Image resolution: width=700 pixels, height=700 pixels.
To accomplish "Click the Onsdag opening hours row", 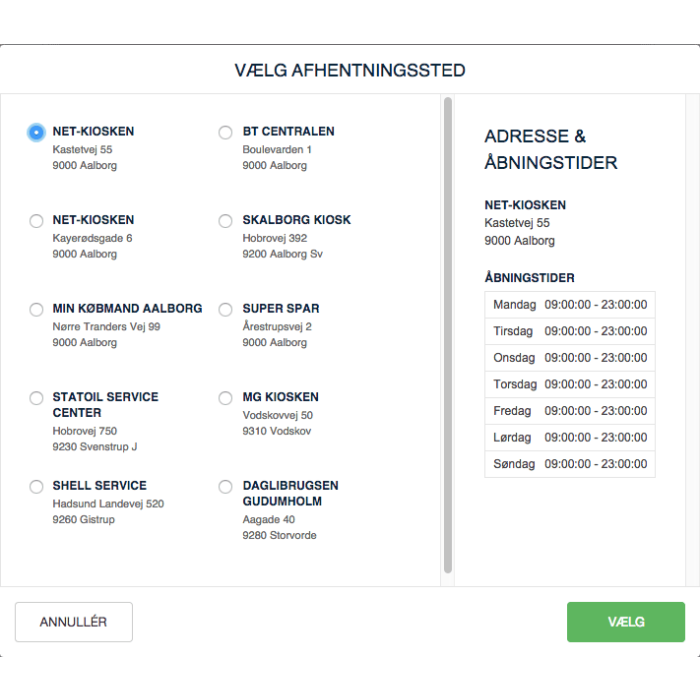I will point(570,358).
